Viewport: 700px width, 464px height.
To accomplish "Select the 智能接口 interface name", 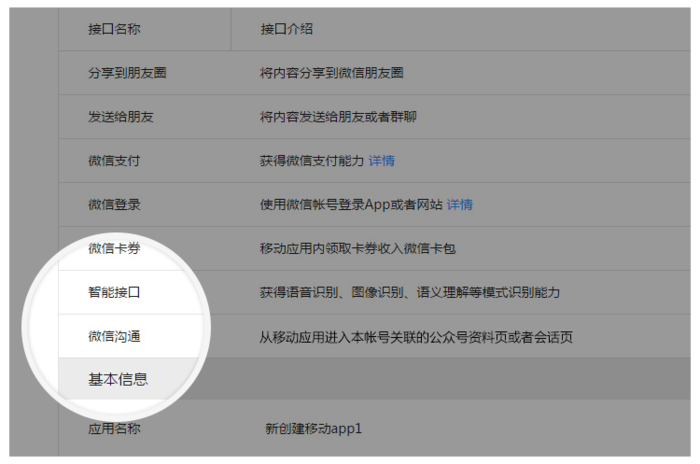I will tap(114, 293).
